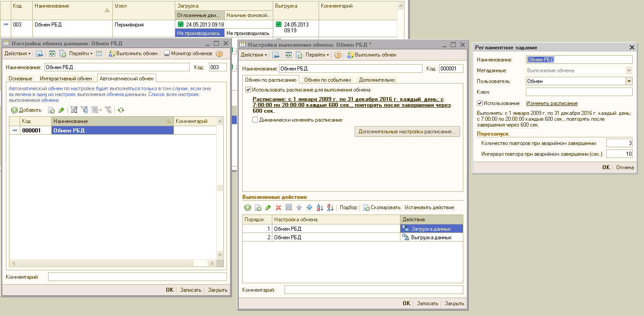644x316 pixels.
Task: Open Перейти menu in Настройки выполнения обмена window
Action: (x=317, y=55)
